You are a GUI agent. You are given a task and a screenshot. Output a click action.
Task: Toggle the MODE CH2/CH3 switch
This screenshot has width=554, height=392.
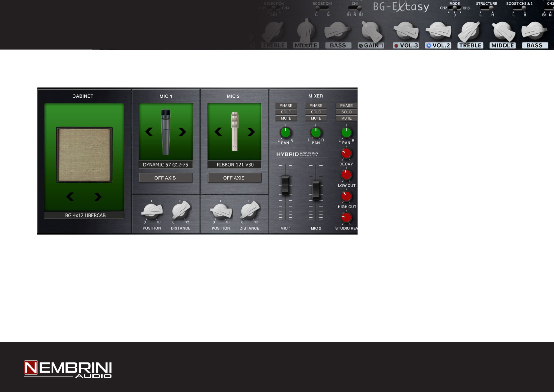click(455, 8)
